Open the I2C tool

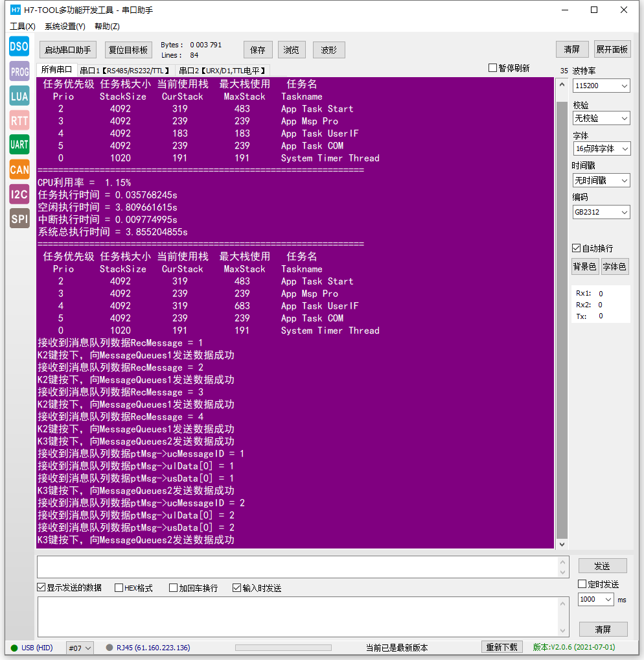click(x=19, y=194)
